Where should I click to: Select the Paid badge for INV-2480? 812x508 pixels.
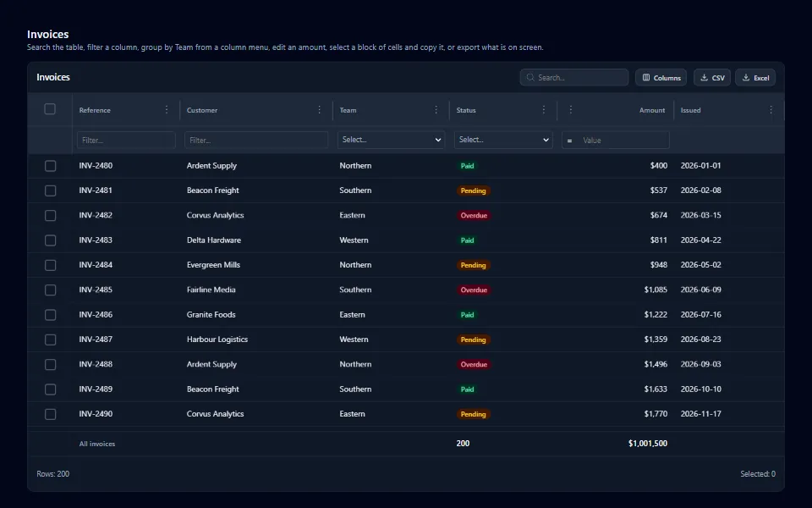[x=467, y=166]
